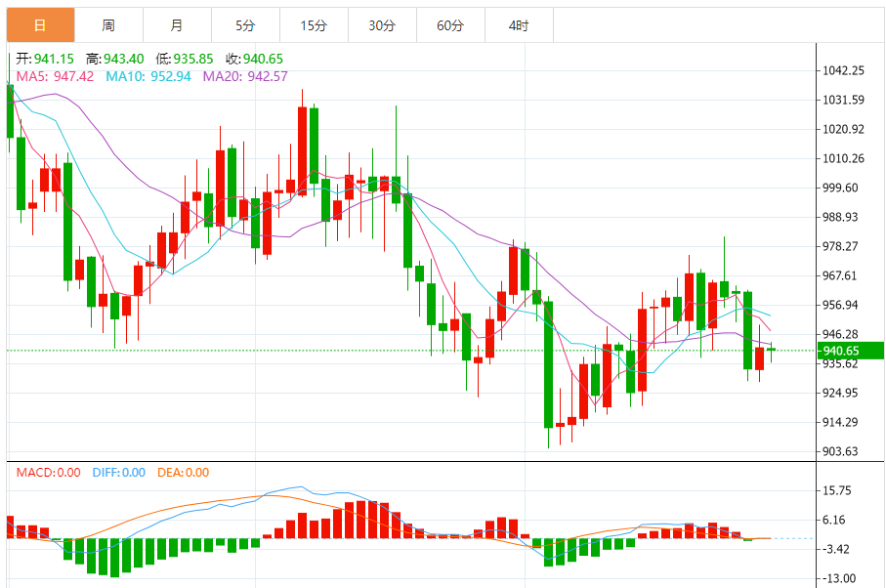Click the 924.95 price axis label

(x=840, y=393)
